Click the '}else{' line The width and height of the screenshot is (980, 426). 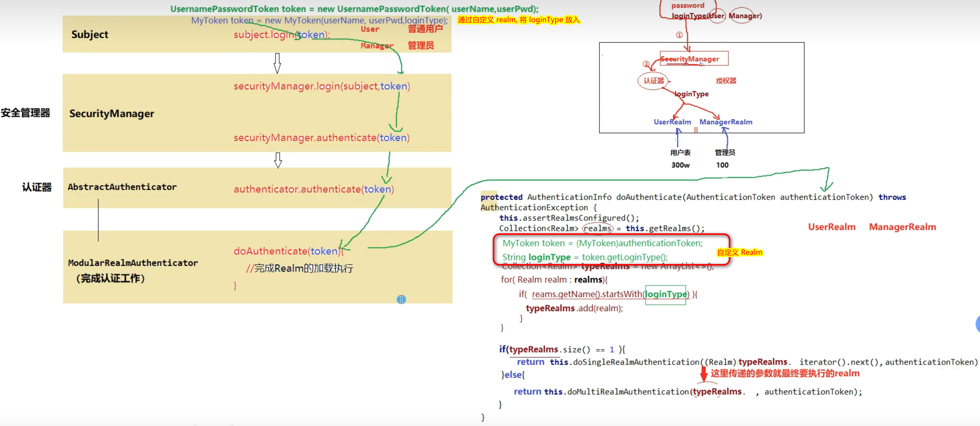tap(513, 375)
